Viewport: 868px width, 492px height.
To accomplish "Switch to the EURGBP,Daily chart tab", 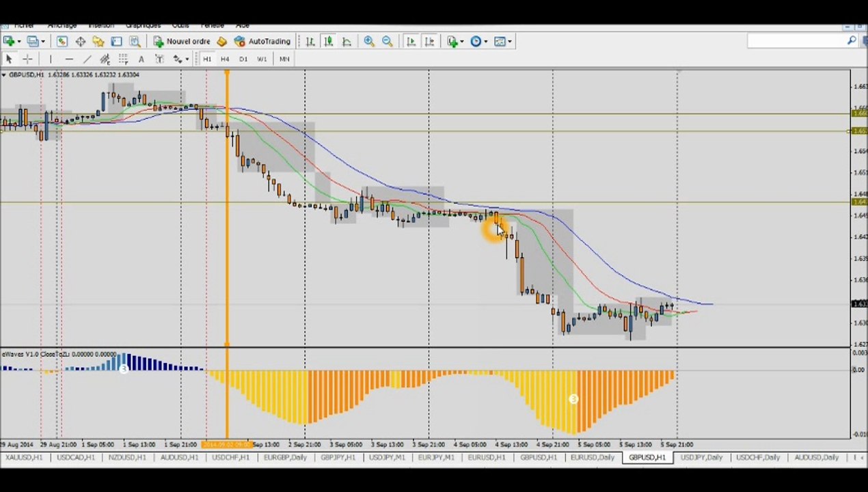I will 285,457.
